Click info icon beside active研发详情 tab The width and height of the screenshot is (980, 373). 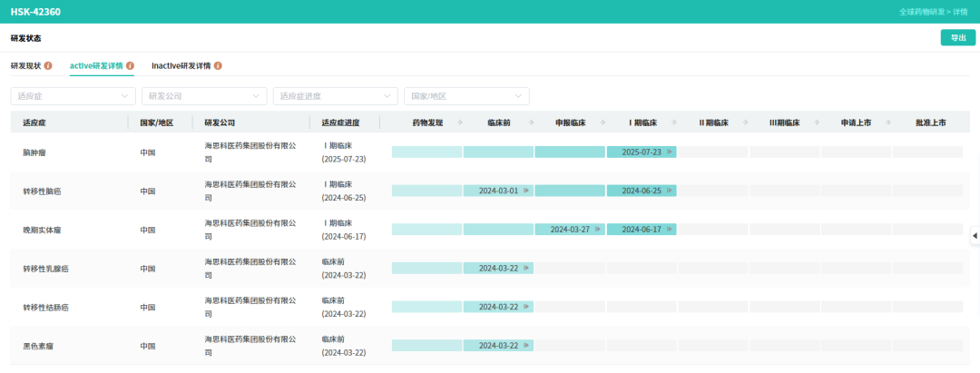[x=131, y=66]
